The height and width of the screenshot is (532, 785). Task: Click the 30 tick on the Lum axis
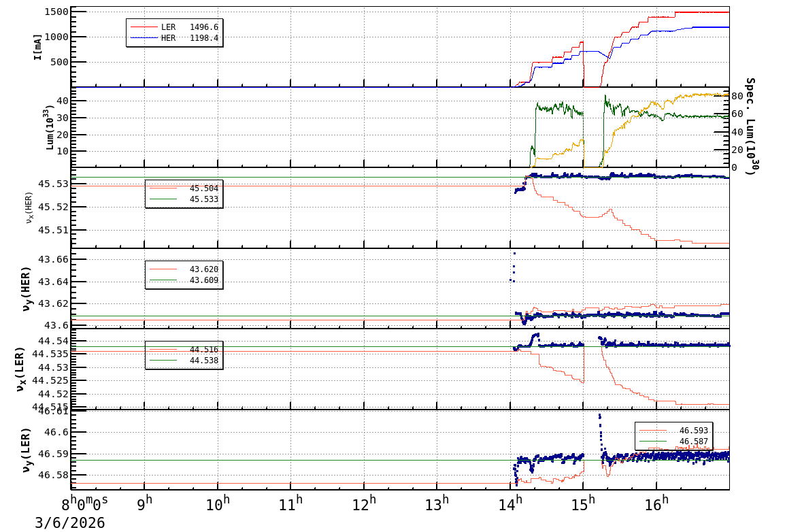pyautogui.click(x=63, y=118)
